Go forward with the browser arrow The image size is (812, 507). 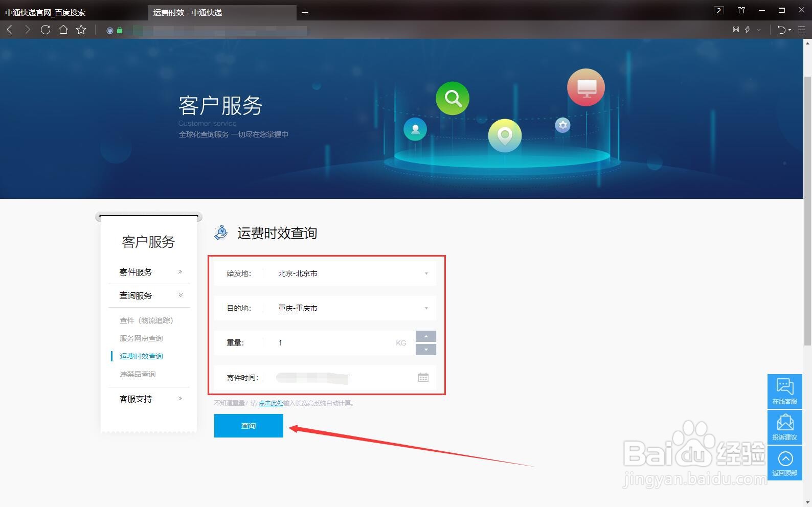tap(28, 30)
